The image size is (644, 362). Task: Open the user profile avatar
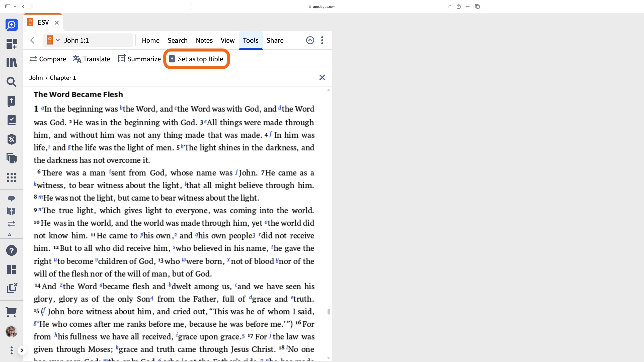click(x=11, y=331)
